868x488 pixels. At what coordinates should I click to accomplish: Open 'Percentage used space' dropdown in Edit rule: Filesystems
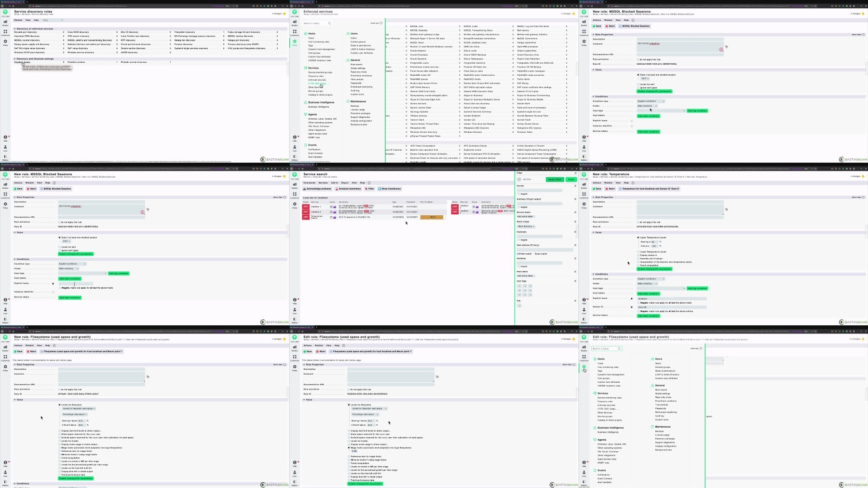[365, 414]
